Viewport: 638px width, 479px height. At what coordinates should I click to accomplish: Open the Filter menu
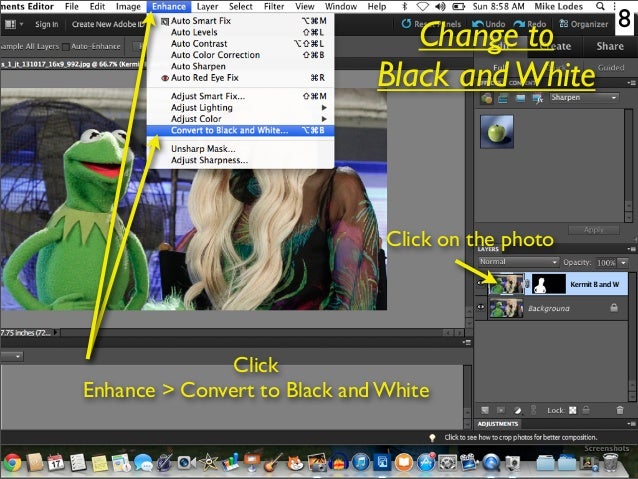click(x=274, y=7)
